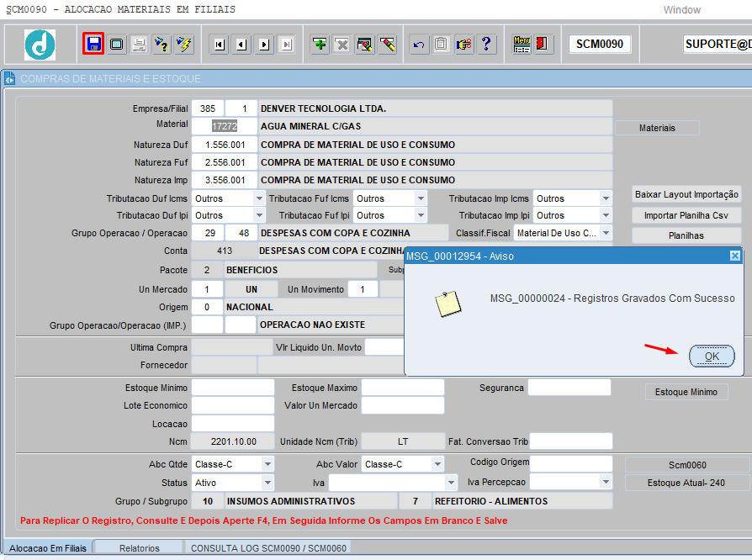Open the Iva dropdown
Screen dimensions: 752x560
click(451, 483)
